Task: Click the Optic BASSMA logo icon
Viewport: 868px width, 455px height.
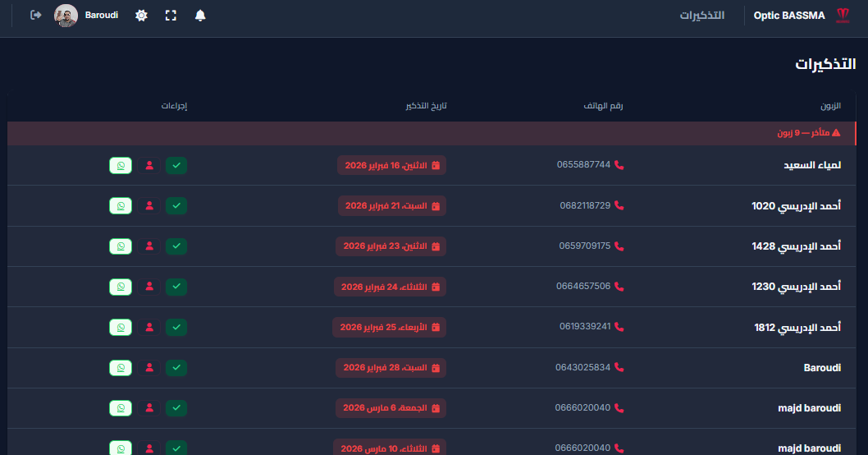Action: tap(843, 16)
